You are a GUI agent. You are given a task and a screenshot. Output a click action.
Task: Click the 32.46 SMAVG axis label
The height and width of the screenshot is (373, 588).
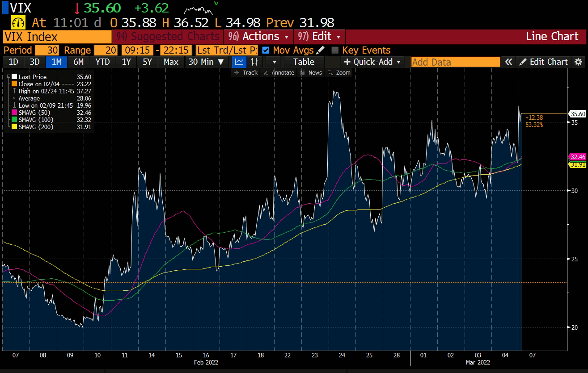pos(577,157)
